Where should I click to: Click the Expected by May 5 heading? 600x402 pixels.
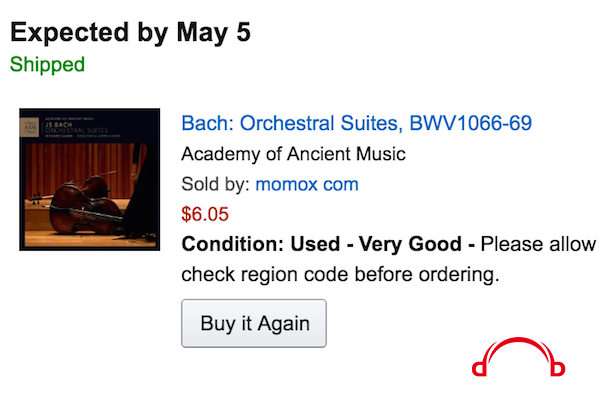pos(130,33)
